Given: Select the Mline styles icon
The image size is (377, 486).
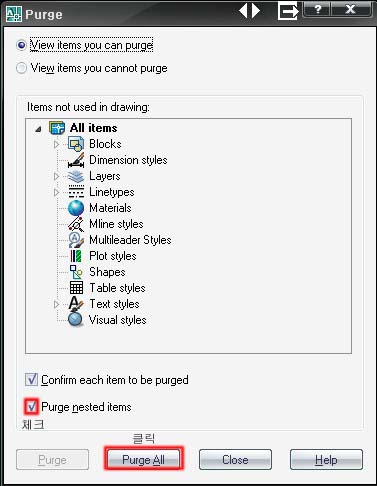Looking at the screenshot, I should tap(76, 224).
